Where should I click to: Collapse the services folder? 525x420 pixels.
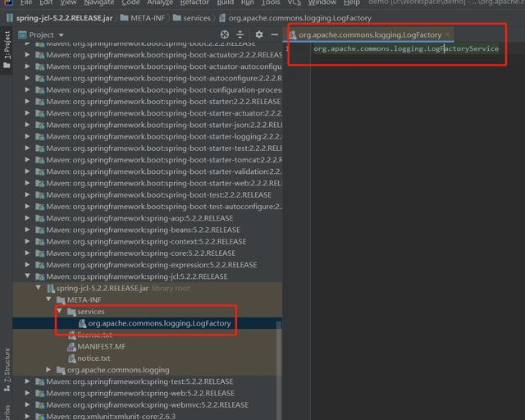(59, 311)
